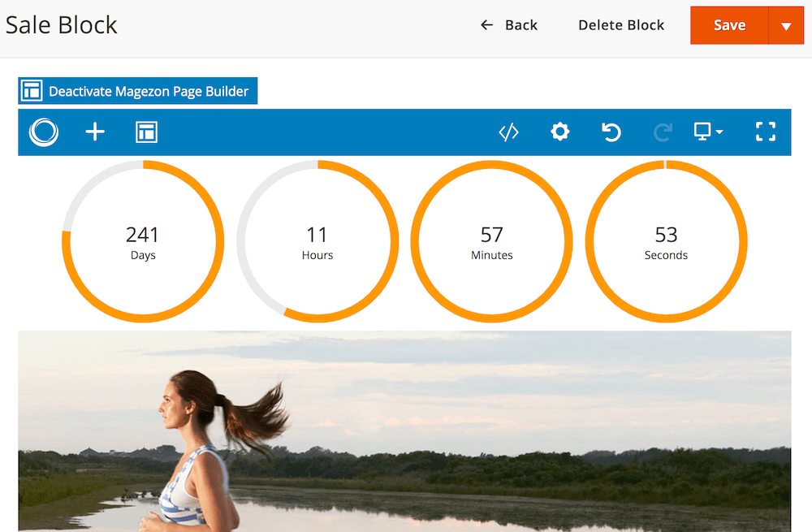Select the Hours countdown circle
The width and height of the screenshot is (812, 532).
(317, 241)
